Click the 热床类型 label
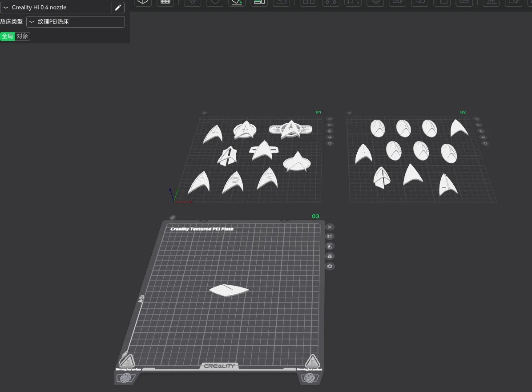Screen dimensions: 532x392 12,22
